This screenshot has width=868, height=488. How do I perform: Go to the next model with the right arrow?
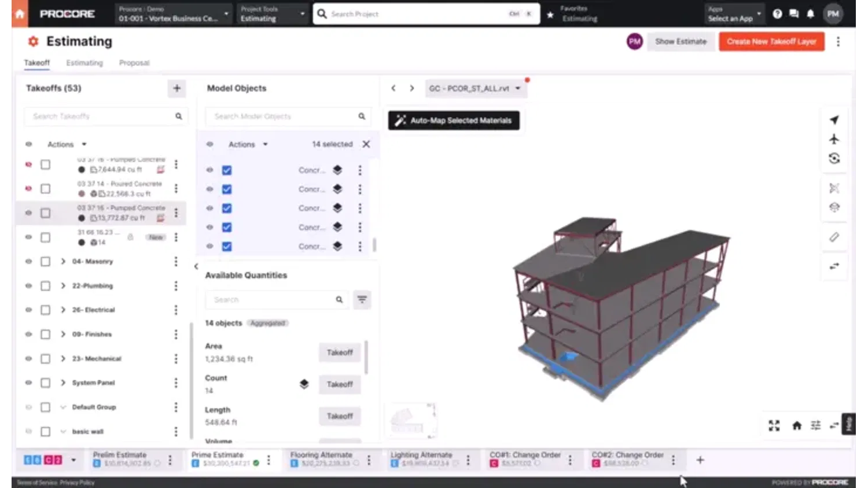coord(412,88)
